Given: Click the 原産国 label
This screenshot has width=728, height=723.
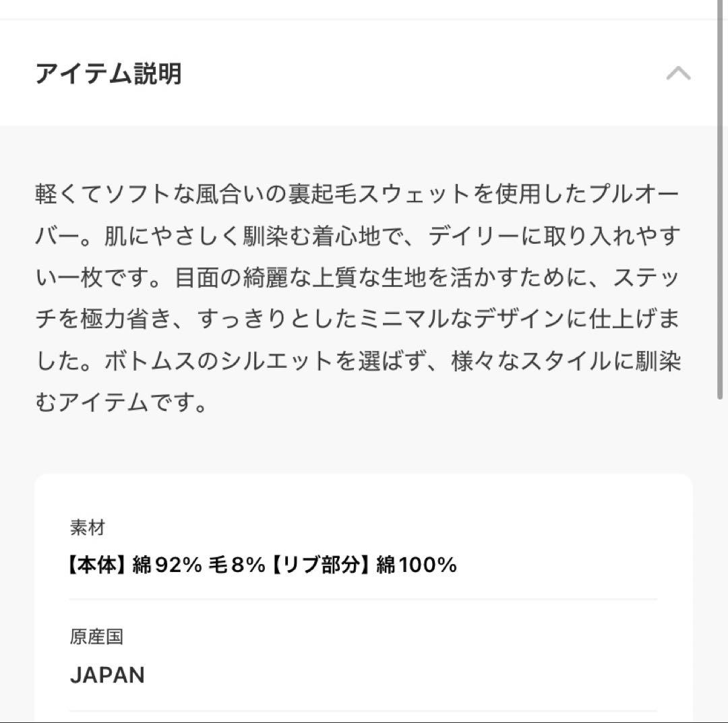Looking at the screenshot, I should (96, 637).
